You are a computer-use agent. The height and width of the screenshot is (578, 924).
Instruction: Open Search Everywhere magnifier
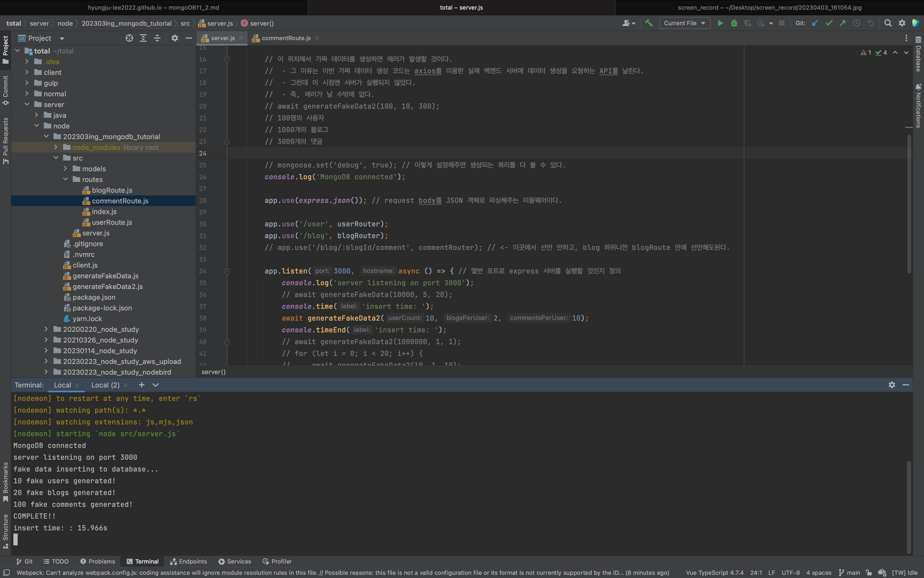888,23
